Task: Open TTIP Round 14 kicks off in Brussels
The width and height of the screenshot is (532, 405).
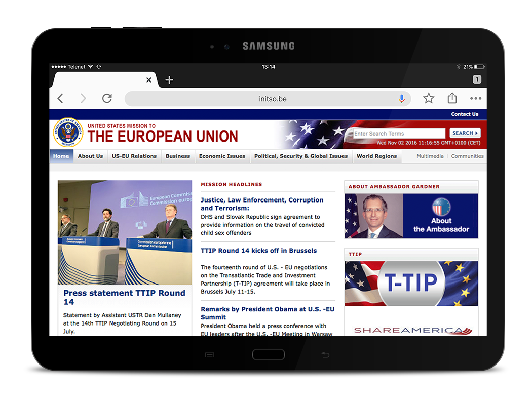Action: [x=258, y=251]
